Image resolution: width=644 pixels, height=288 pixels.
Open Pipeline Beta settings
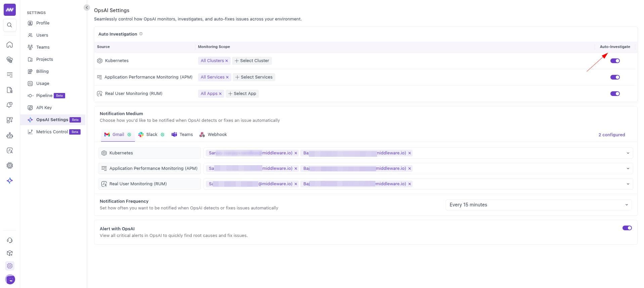coord(46,96)
